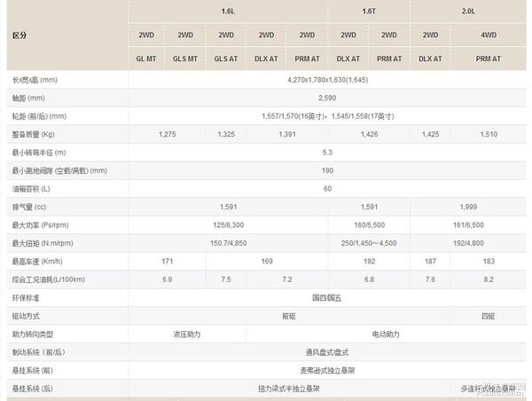Select the 整备质量 (Kg) row label

(36, 134)
